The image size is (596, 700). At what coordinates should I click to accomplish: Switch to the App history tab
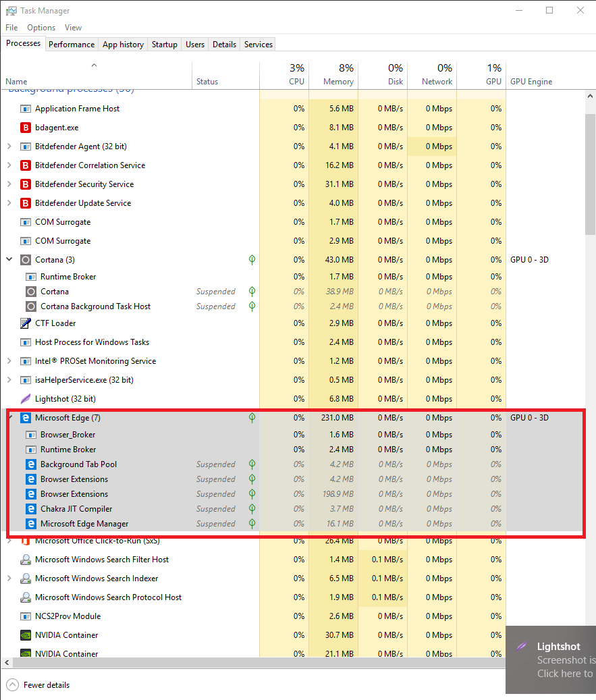coord(124,44)
